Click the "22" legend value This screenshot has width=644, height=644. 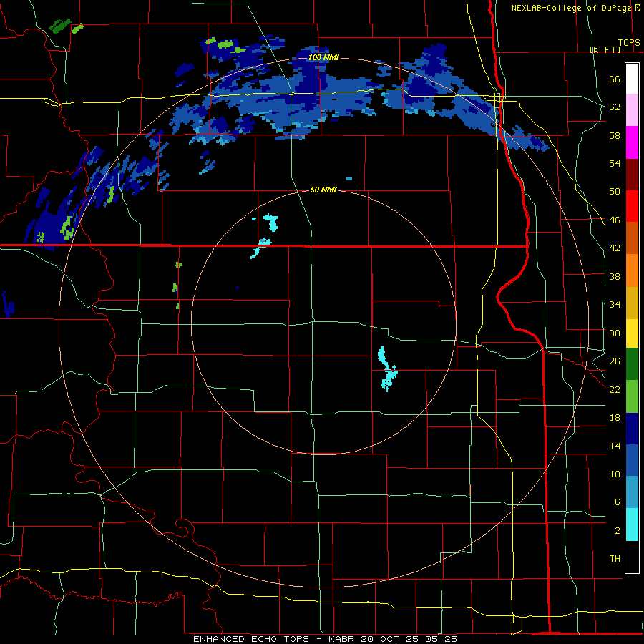tap(615, 389)
